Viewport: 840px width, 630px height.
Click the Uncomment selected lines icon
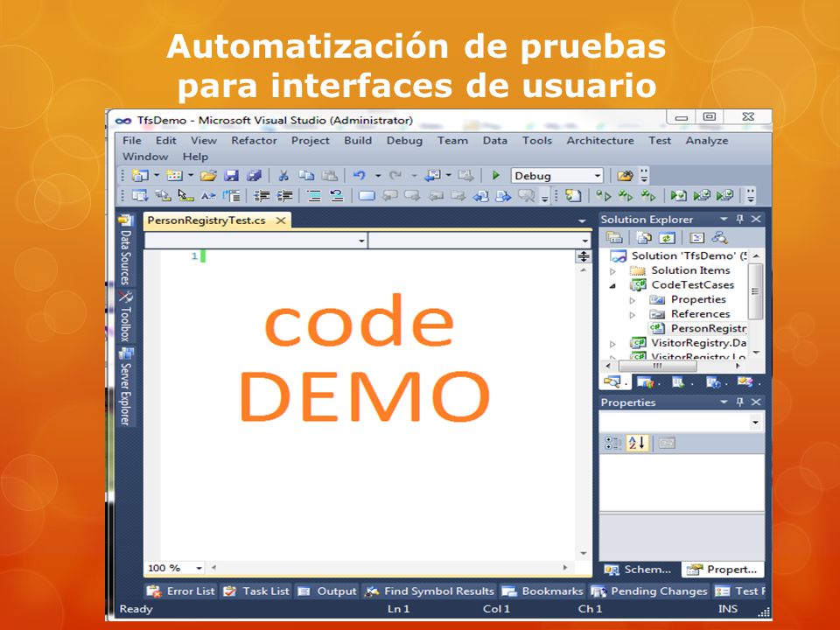(336, 196)
